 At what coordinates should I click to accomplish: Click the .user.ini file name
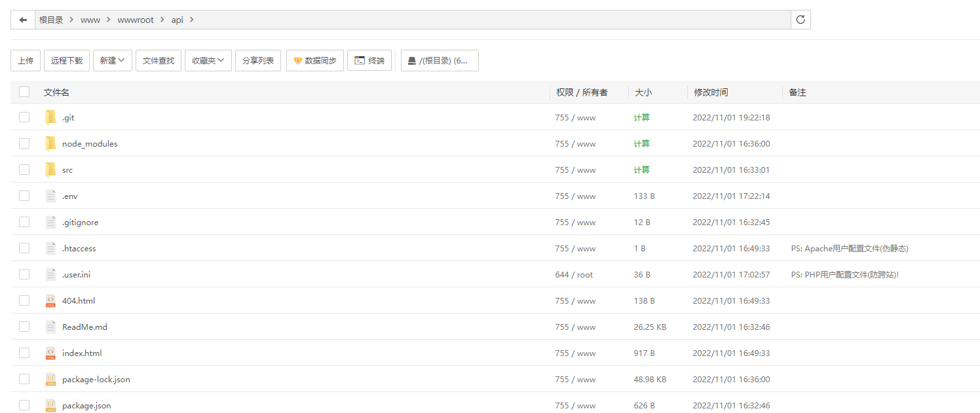click(76, 274)
